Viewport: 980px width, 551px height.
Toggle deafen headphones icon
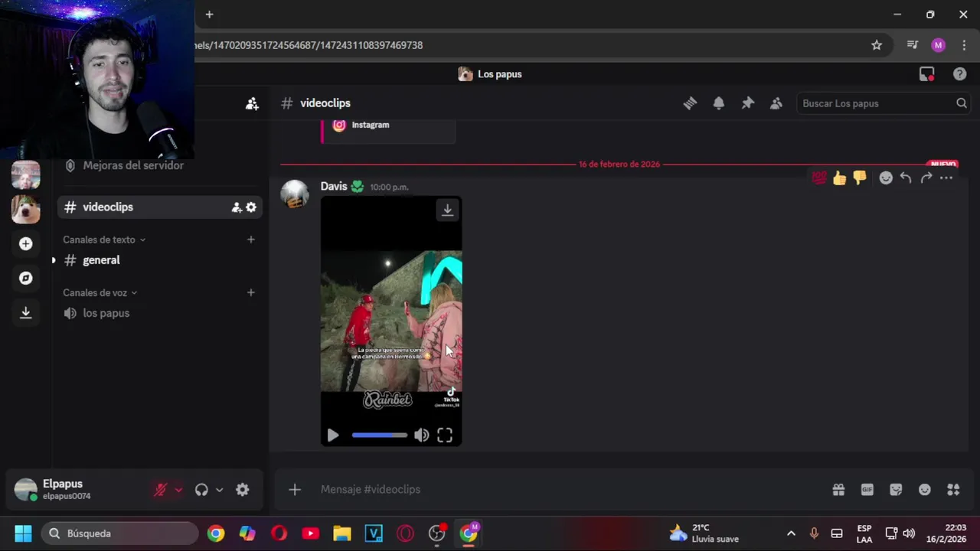[x=201, y=490]
